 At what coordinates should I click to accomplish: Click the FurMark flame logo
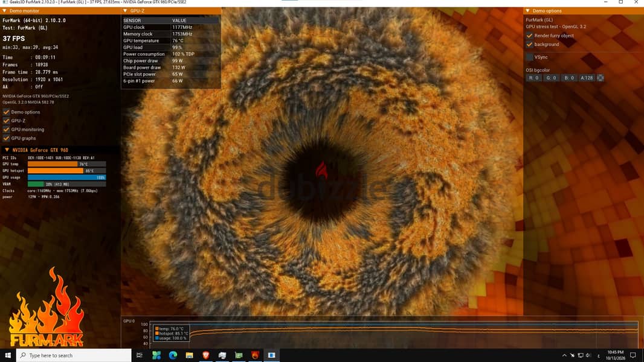click(47, 307)
